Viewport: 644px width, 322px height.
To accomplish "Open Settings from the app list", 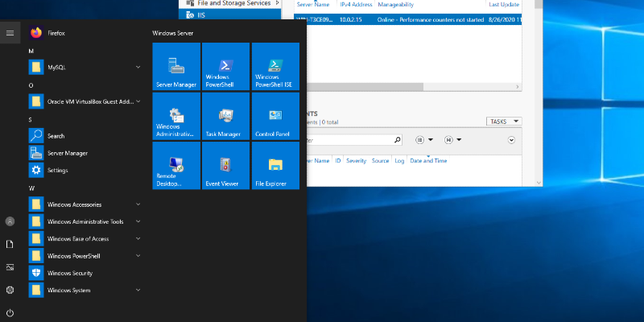I will click(x=85, y=170).
